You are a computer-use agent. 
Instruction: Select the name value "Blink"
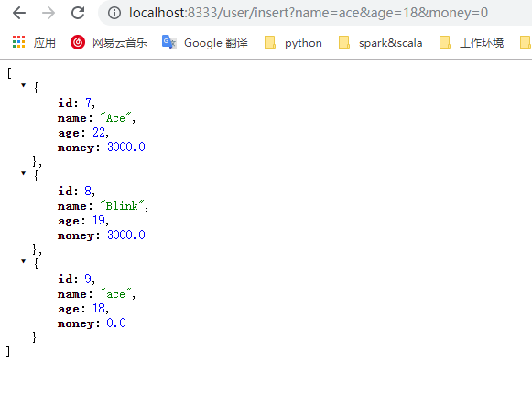tap(122, 206)
